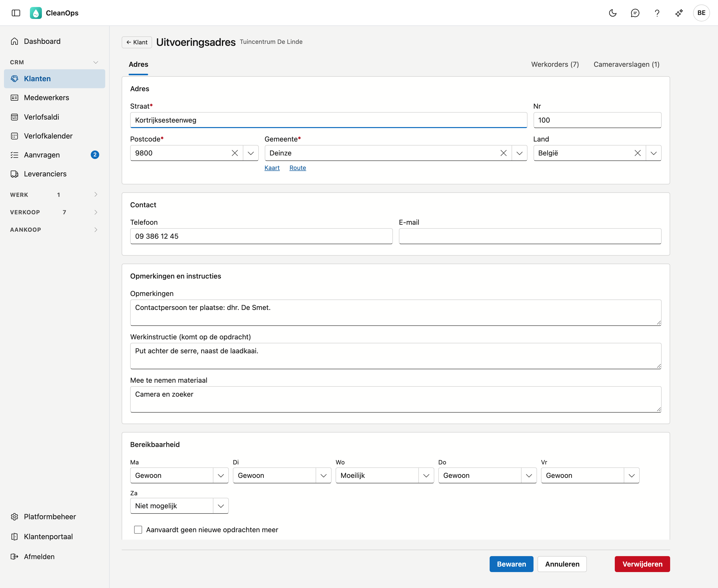Viewport: 718px width, 588px height.
Task: Open Medewerkers in sidebar
Action: click(x=55, y=98)
